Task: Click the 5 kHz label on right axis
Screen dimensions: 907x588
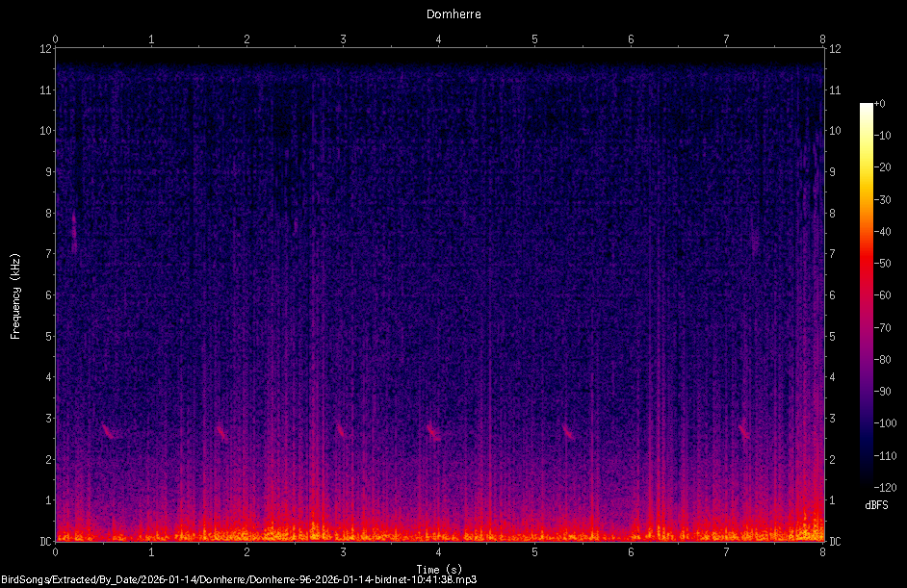Action: tap(833, 336)
